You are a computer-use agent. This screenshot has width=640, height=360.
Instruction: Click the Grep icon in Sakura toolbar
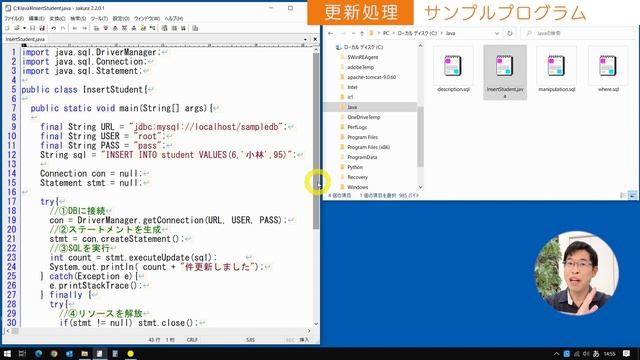(x=143, y=28)
